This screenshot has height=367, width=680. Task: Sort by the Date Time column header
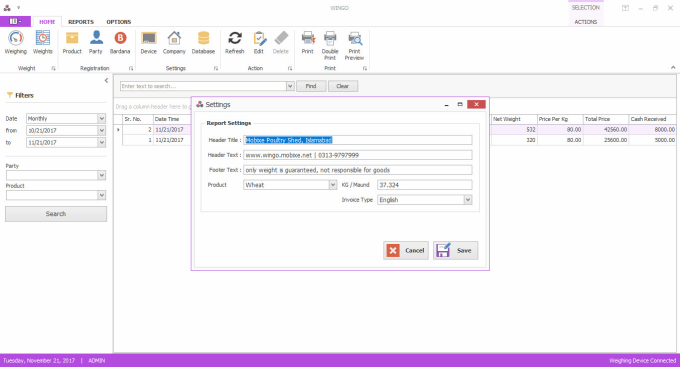[x=172, y=119]
